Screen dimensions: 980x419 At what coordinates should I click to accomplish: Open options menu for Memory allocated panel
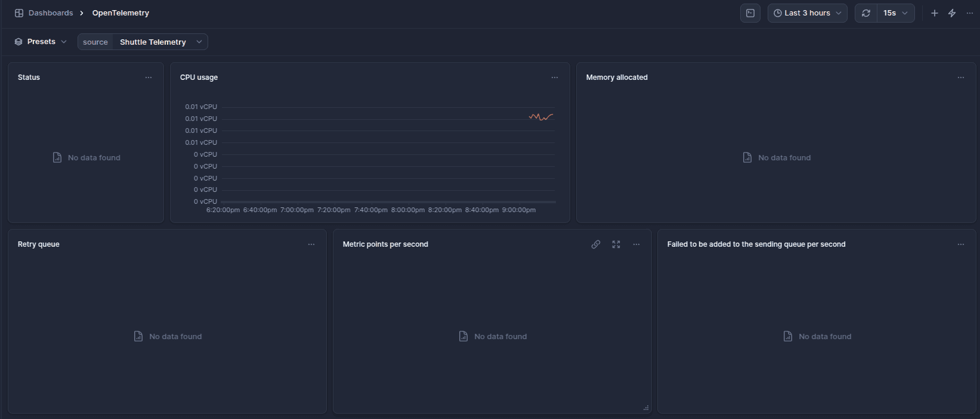pyautogui.click(x=960, y=77)
